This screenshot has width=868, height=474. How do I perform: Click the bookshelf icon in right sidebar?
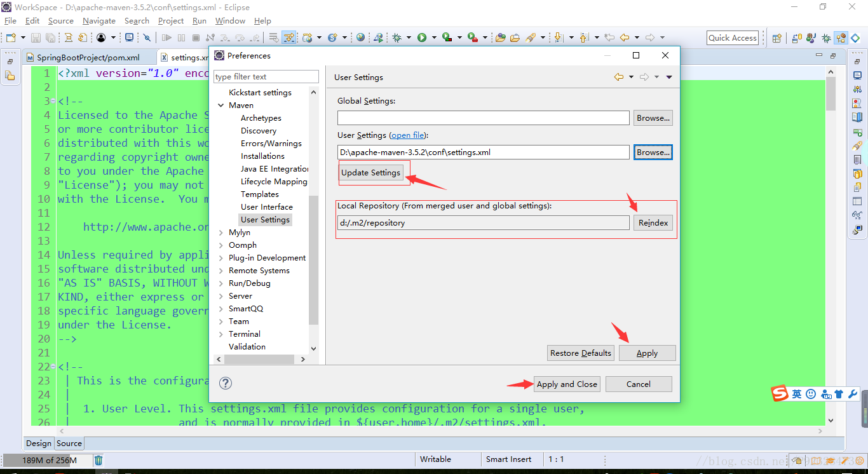coord(857,117)
